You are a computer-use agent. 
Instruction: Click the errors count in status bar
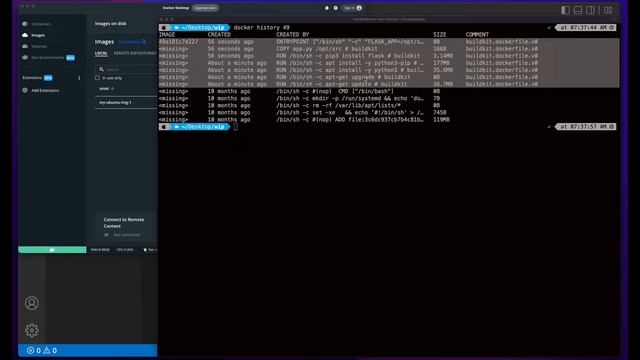click(x=34, y=350)
